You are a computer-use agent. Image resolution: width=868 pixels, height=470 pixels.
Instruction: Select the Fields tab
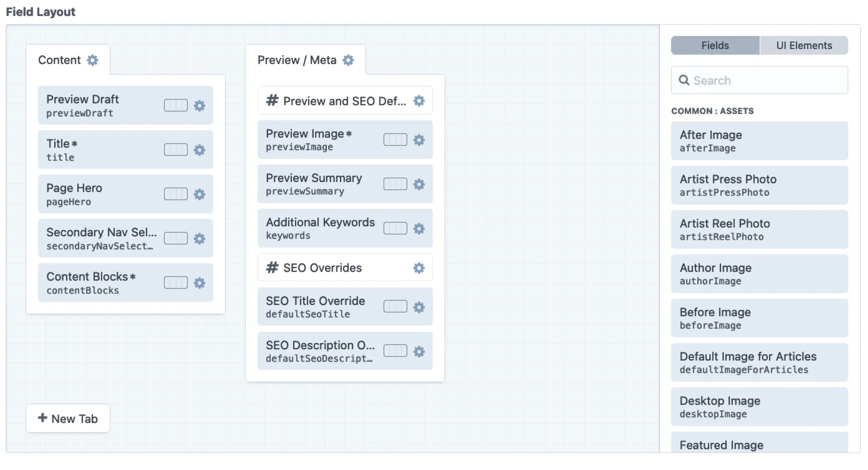[x=715, y=46]
